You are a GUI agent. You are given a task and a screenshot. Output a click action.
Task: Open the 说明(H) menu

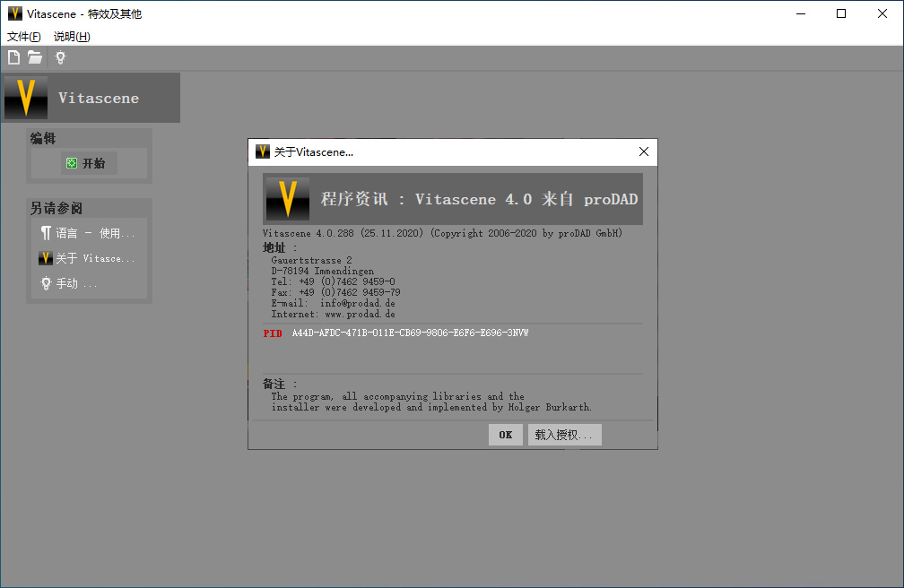pos(72,37)
